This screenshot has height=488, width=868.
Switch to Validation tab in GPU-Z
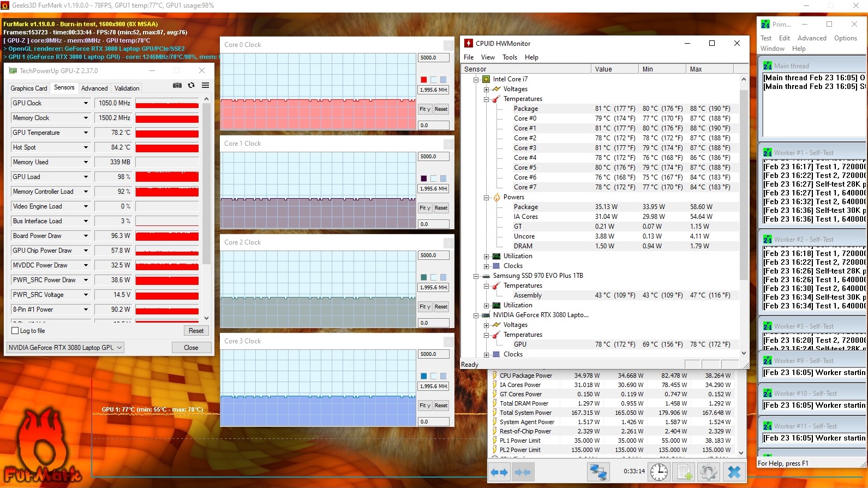tap(127, 88)
